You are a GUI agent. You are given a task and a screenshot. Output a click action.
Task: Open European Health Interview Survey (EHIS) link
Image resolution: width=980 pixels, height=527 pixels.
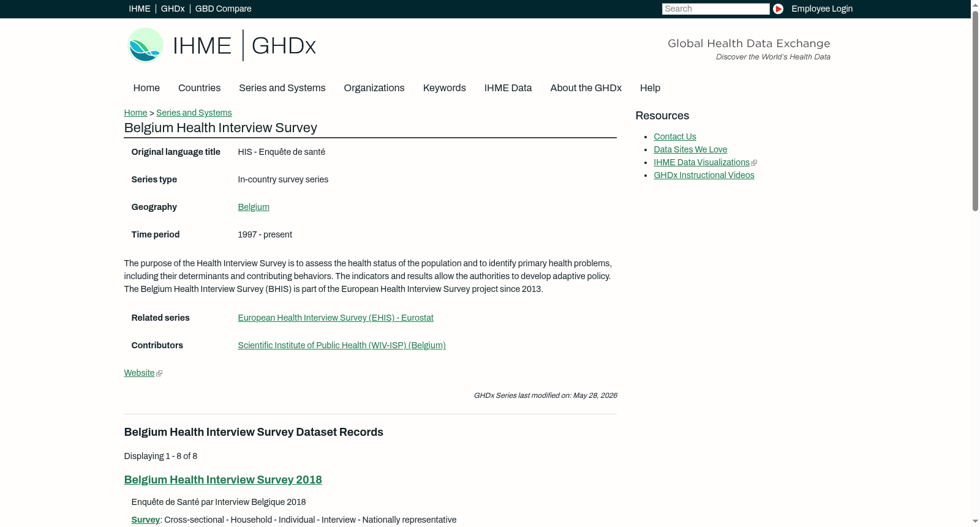tap(336, 318)
